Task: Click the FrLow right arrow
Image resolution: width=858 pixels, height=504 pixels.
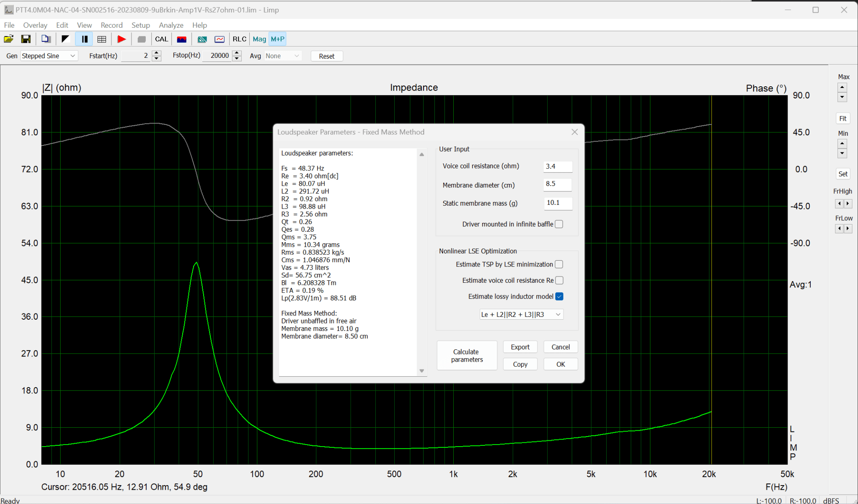Action: pos(848,228)
